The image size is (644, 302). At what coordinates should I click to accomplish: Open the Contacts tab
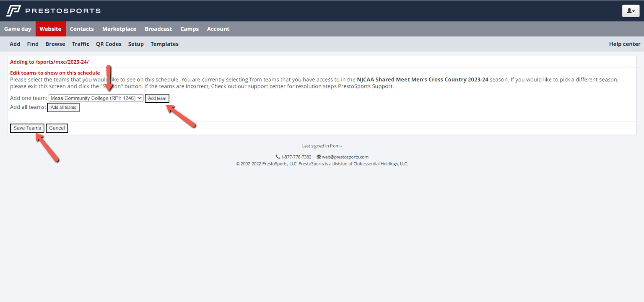[82, 29]
